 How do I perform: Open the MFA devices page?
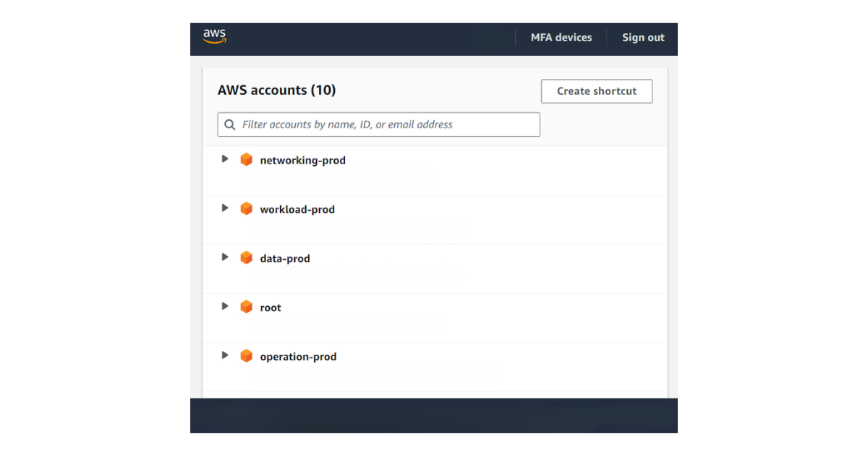[x=561, y=38]
